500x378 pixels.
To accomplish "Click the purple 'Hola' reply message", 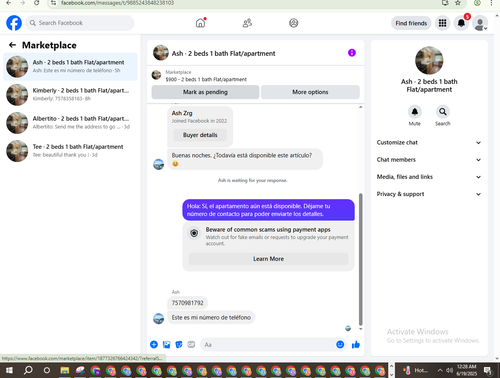I will pyautogui.click(x=268, y=210).
